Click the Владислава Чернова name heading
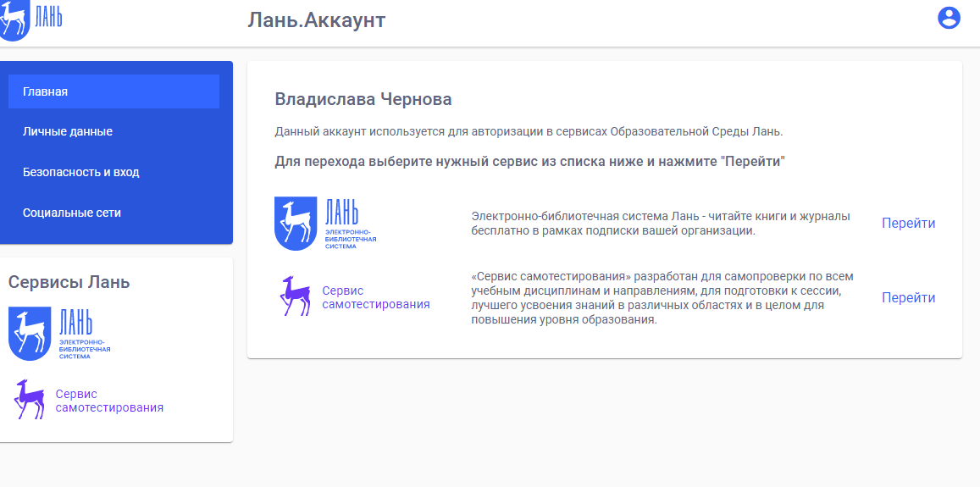 (x=363, y=99)
